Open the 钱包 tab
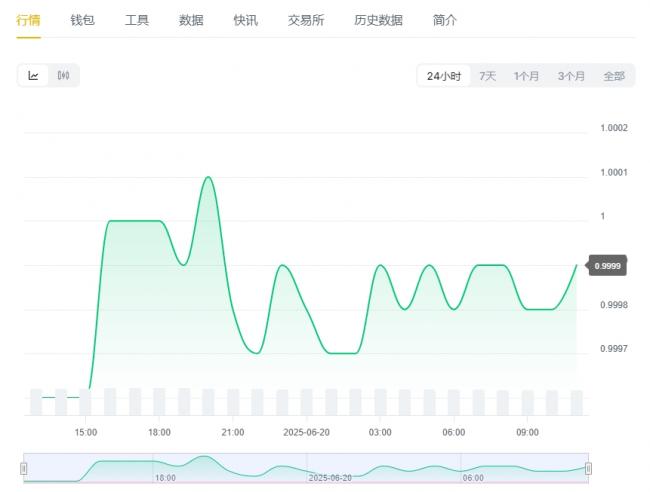This screenshot has width=650, height=492. pyautogui.click(x=82, y=20)
